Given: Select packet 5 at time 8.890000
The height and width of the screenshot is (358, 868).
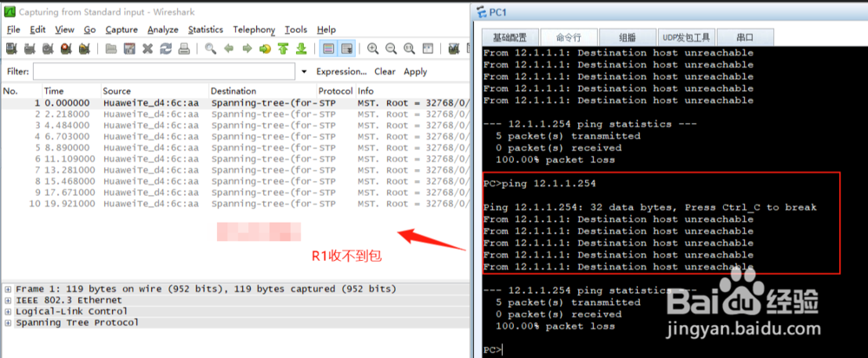Looking at the screenshot, I should (x=235, y=147).
